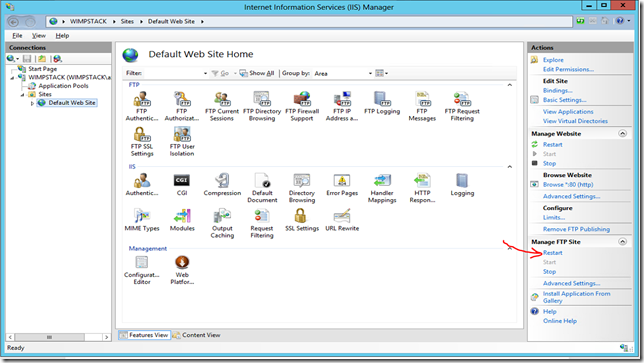Viewport: 644px width, 363px height.
Task: Click Show All in filter bar
Action: [x=257, y=73]
